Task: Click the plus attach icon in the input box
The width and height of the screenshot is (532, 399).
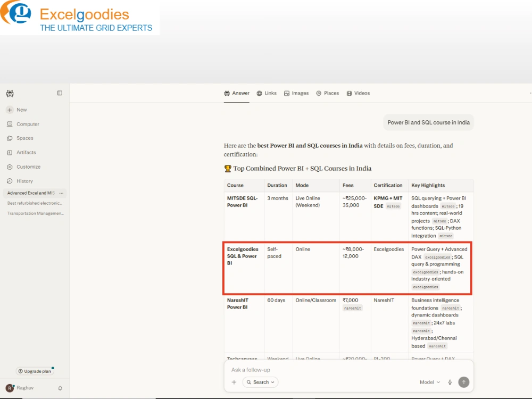Action: [x=234, y=382]
